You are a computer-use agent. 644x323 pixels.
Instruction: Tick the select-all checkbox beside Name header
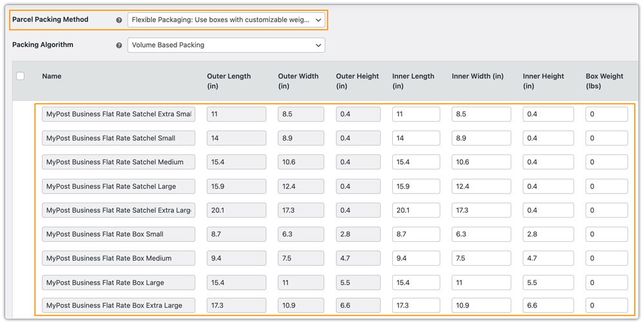(20, 76)
